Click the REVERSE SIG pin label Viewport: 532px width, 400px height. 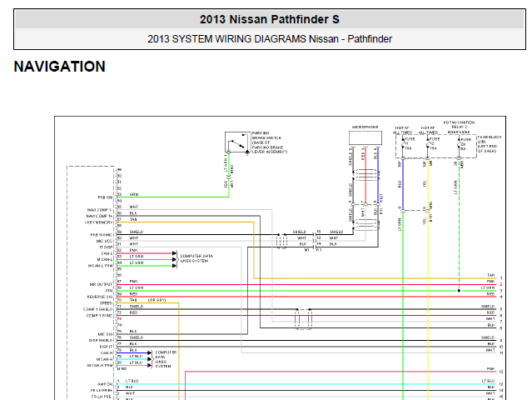click(x=100, y=297)
